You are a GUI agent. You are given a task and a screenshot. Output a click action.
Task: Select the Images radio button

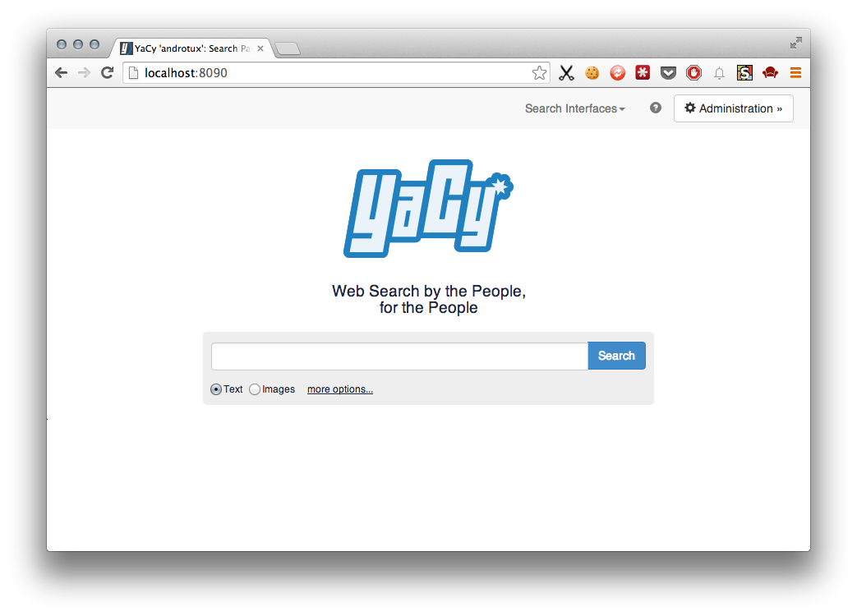point(255,389)
